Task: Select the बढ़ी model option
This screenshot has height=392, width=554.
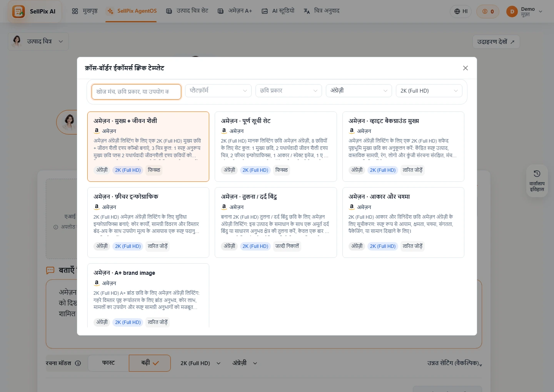Action: [150, 363]
